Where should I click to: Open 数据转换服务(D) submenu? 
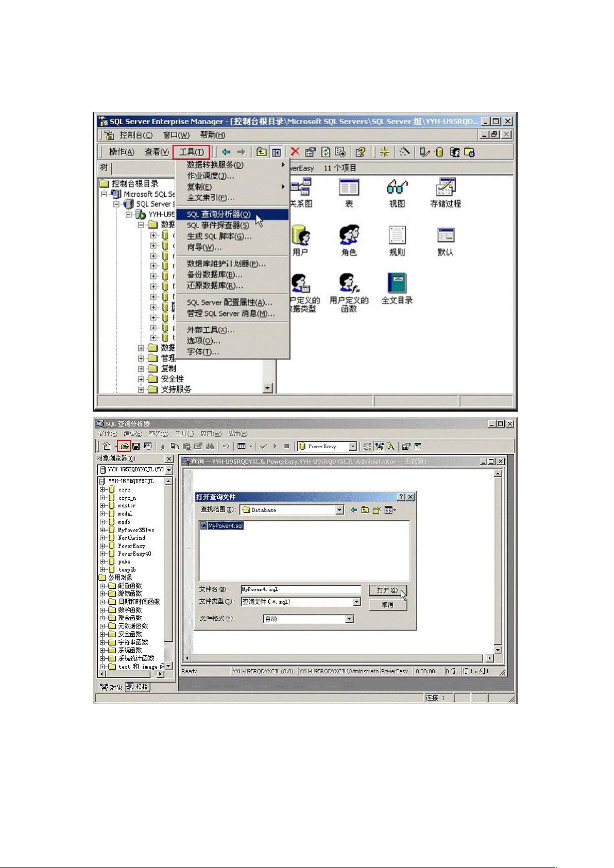pos(232,165)
